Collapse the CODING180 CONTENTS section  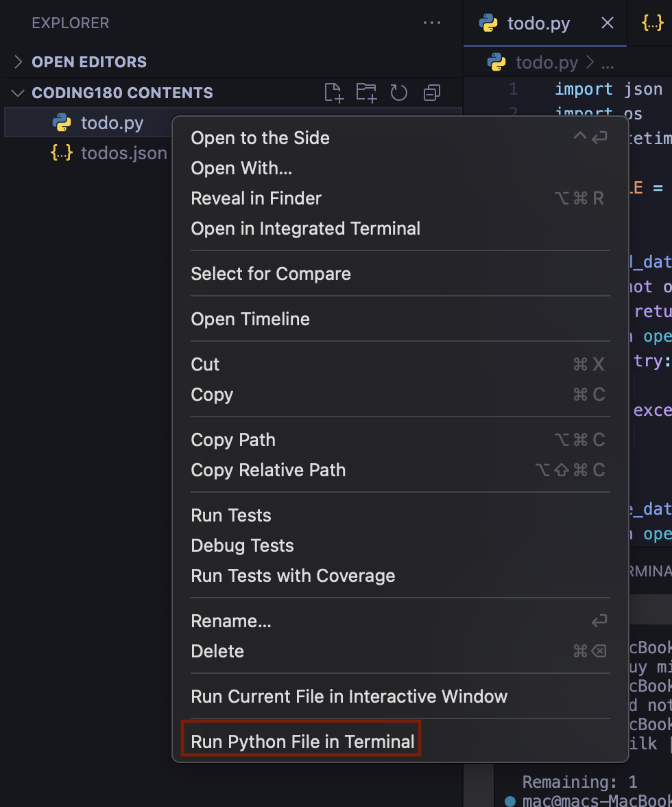click(x=19, y=93)
